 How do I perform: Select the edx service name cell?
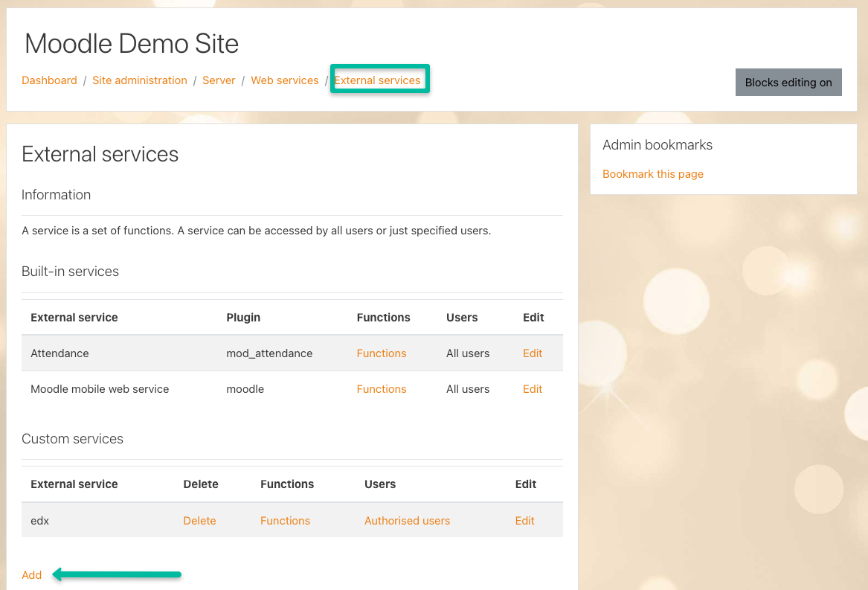click(x=40, y=521)
